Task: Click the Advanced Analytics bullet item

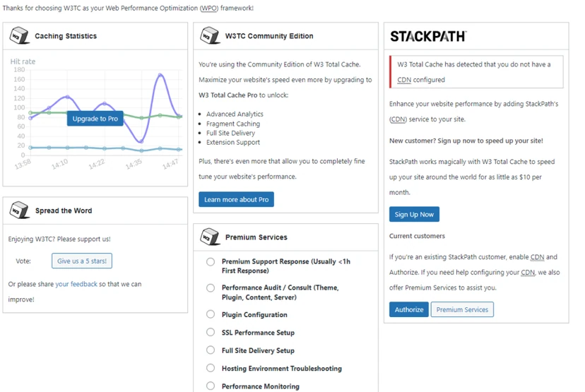Action: pyautogui.click(x=235, y=114)
